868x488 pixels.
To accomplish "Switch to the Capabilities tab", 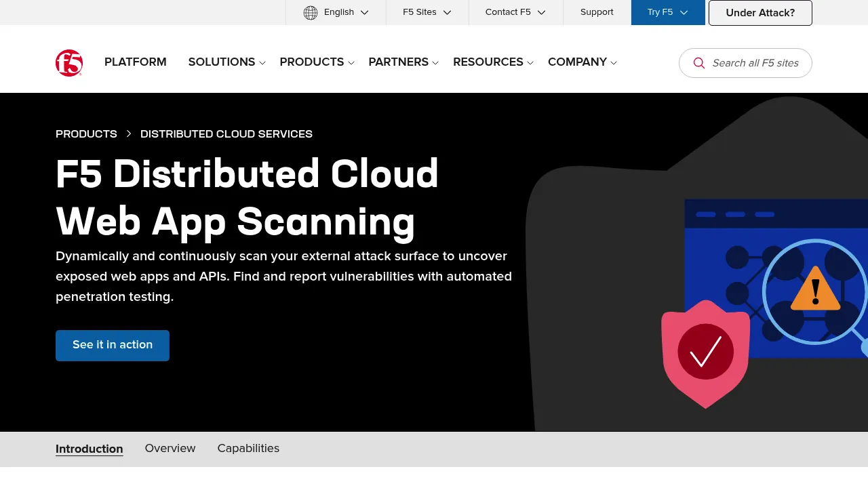I will click(x=248, y=448).
